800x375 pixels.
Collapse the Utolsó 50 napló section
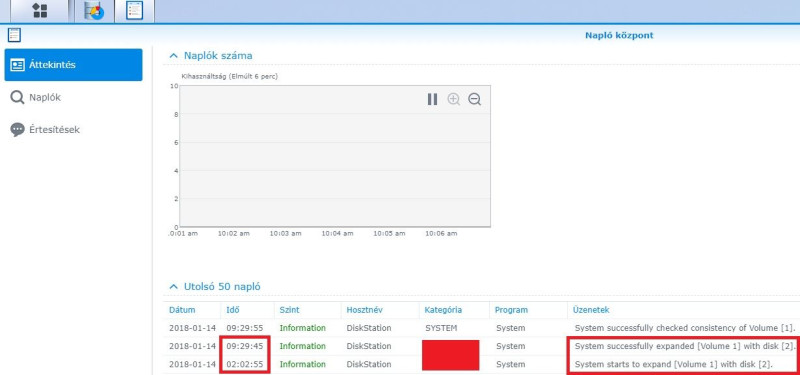point(174,287)
